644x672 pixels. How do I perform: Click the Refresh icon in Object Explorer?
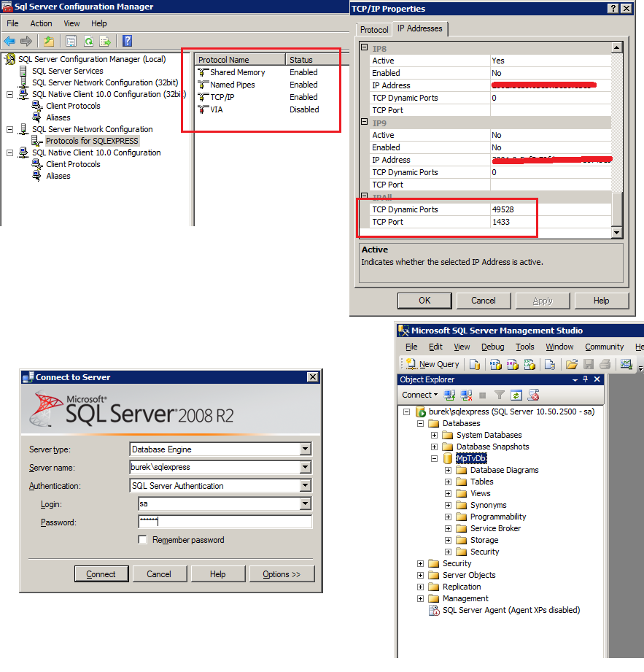[516, 395]
